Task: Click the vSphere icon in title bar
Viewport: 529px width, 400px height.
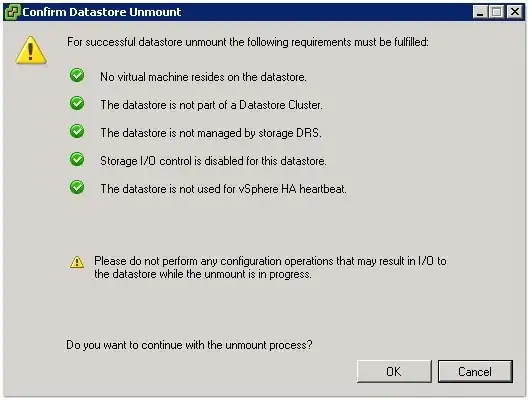Action: coord(12,12)
